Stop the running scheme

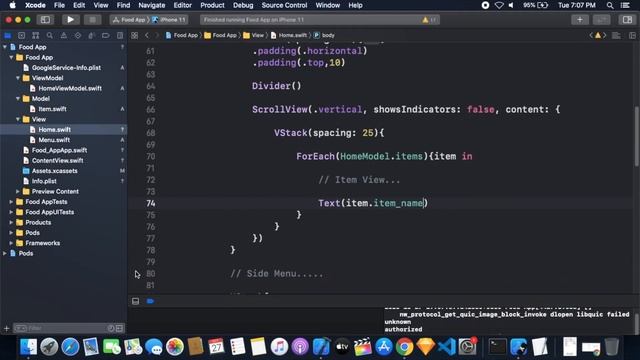(x=93, y=20)
